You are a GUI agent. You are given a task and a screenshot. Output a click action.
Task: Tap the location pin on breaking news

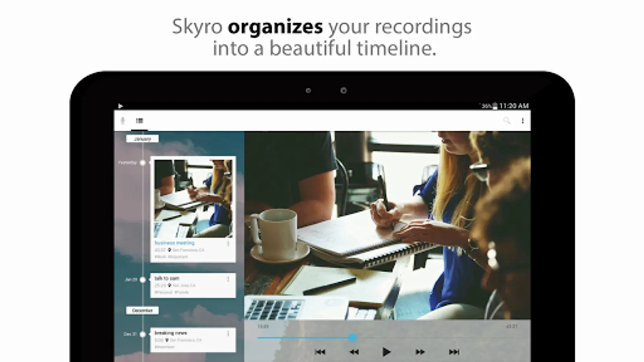(167, 340)
